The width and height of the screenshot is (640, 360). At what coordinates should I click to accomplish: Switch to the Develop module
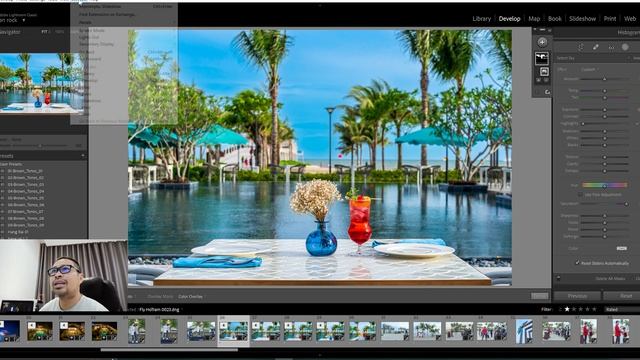(x=509, y=19)
